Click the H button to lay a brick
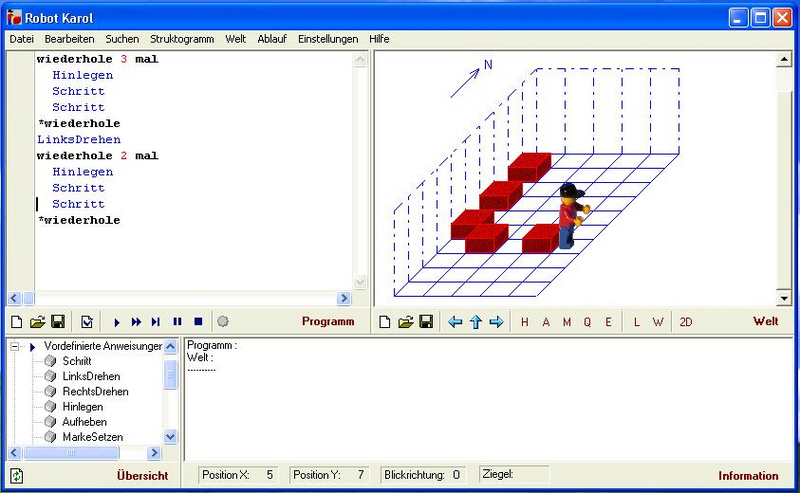 [x=526, y=322]
